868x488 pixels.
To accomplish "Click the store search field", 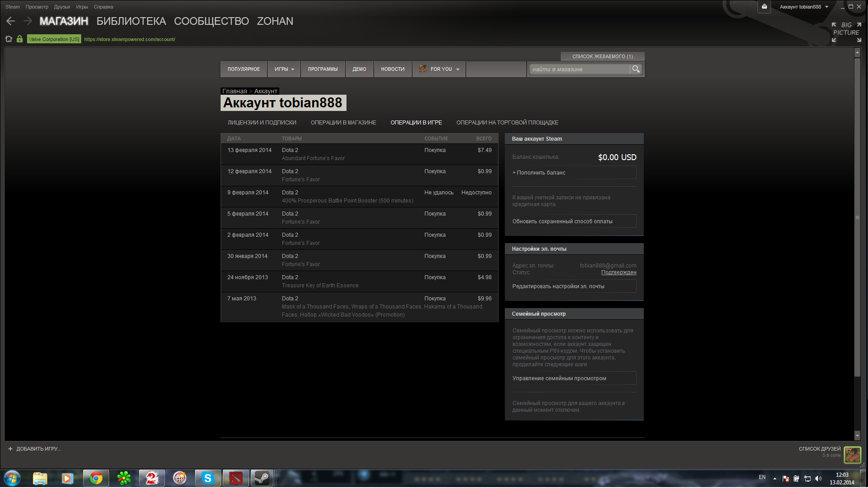I will click(580, 69).
